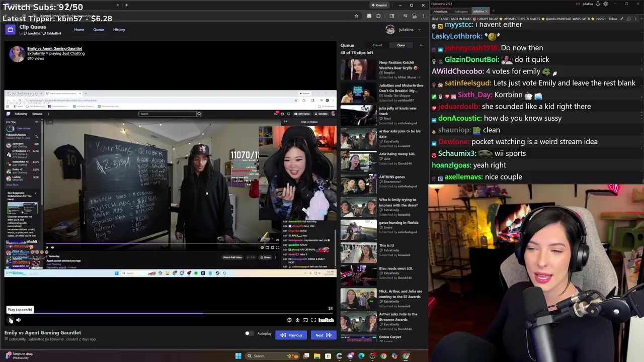Open File Explorer from the taskbar

click(317, 356)
